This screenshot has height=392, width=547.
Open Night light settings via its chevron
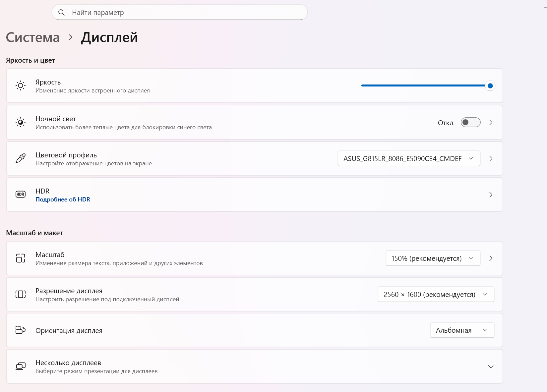click(x=491, y=123)
